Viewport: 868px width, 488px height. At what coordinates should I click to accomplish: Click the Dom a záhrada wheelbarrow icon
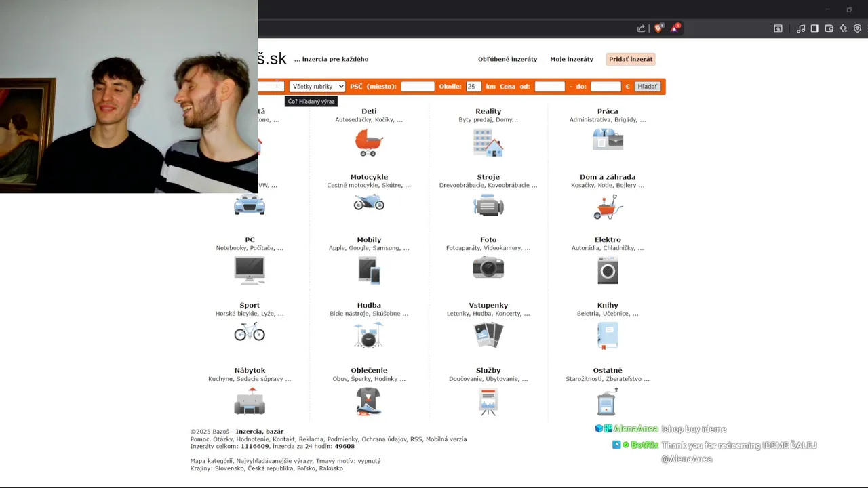coord(608,207)
